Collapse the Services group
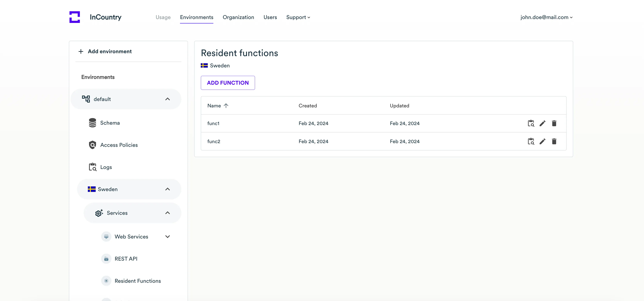644x301 pixels. (168, 213)
